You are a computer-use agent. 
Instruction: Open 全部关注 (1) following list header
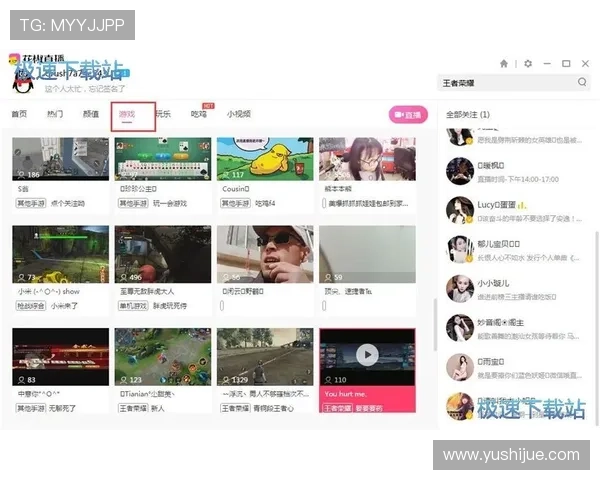[468, 114]
